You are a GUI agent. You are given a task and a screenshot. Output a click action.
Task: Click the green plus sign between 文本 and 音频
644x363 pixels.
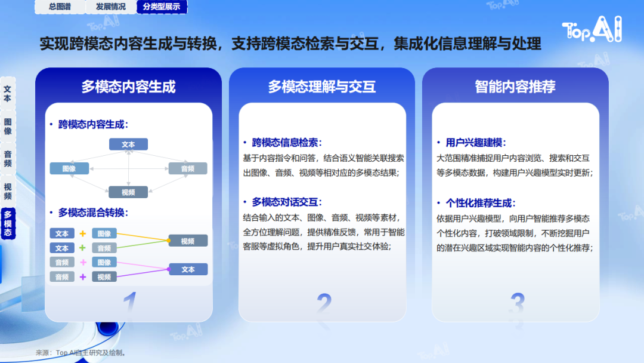(x=82, y=248)
